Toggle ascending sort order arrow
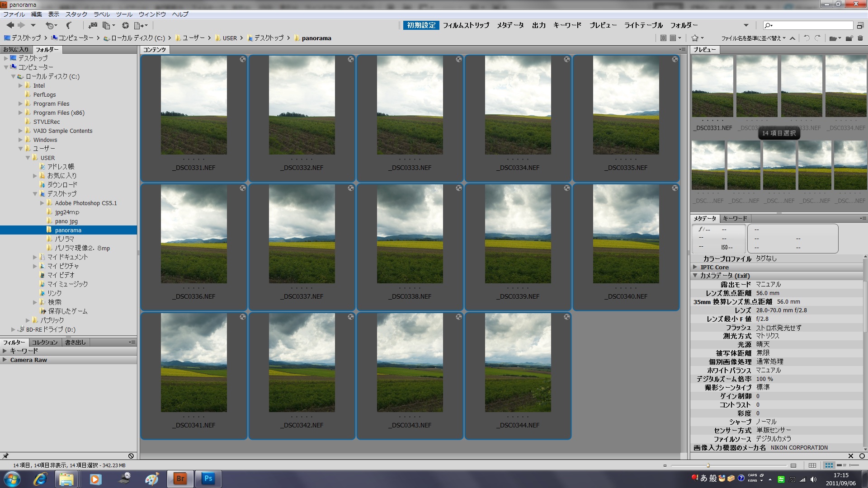The image size is (868, 488). coord(793,38)
